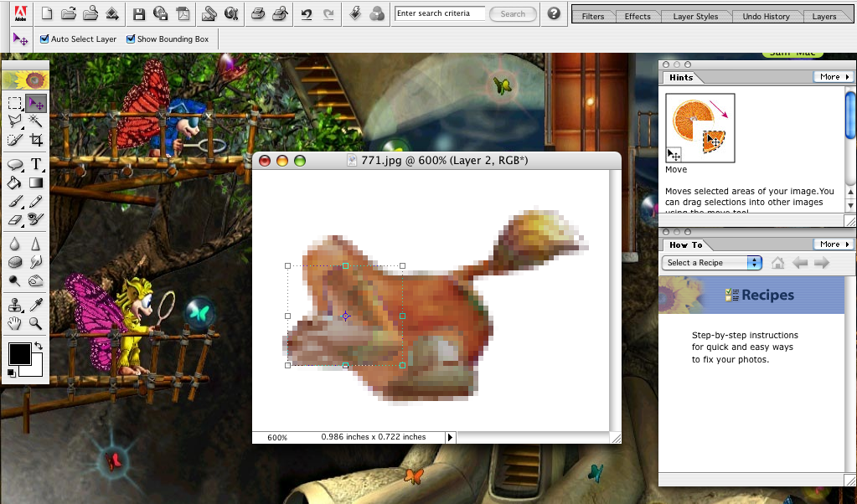The image size is (857, 504).
Task: Open the Filters palette tab
Action: [593, 17]
